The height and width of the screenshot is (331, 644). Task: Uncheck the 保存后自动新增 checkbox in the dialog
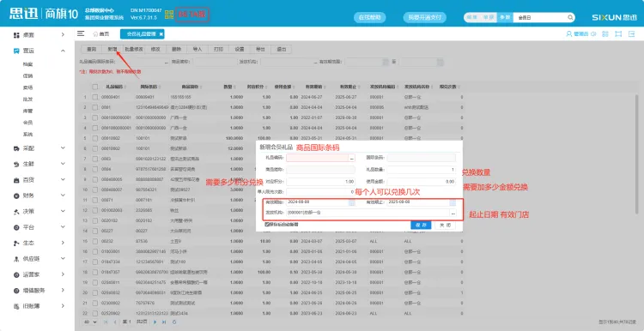point(267,225)
